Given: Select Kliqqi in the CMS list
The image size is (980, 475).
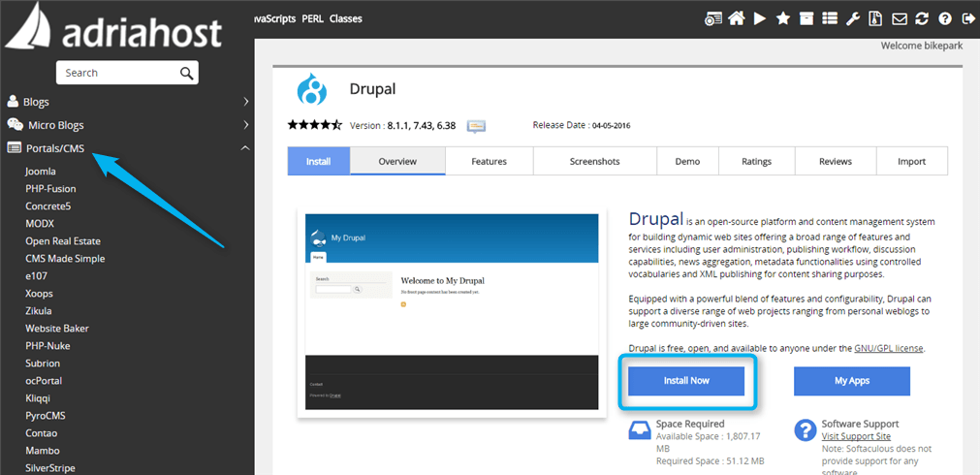Looking at the screenshot, I should coord(38,398).
